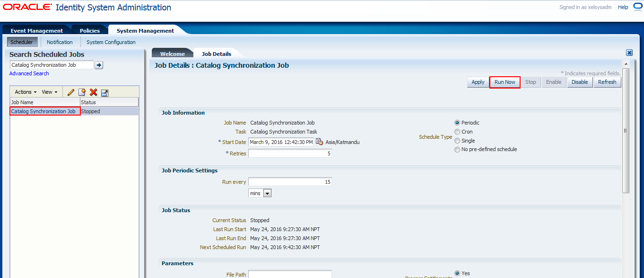Screen dimensions: 644x278
Task: Click the Last Run Start time value
Action: click(285, 229)
